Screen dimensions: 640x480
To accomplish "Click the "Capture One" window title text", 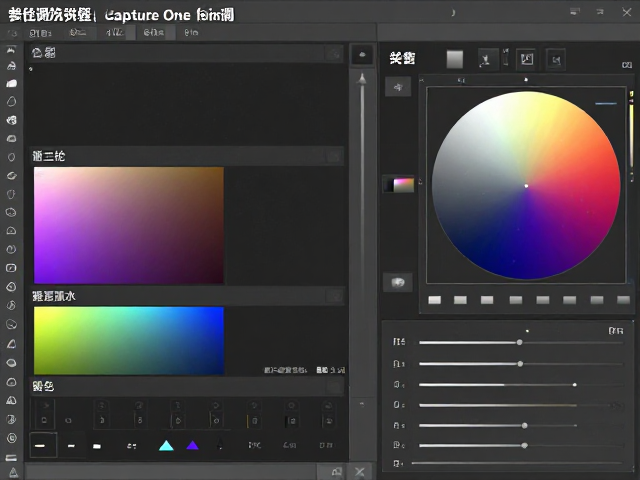I will [x=147, y=15].
